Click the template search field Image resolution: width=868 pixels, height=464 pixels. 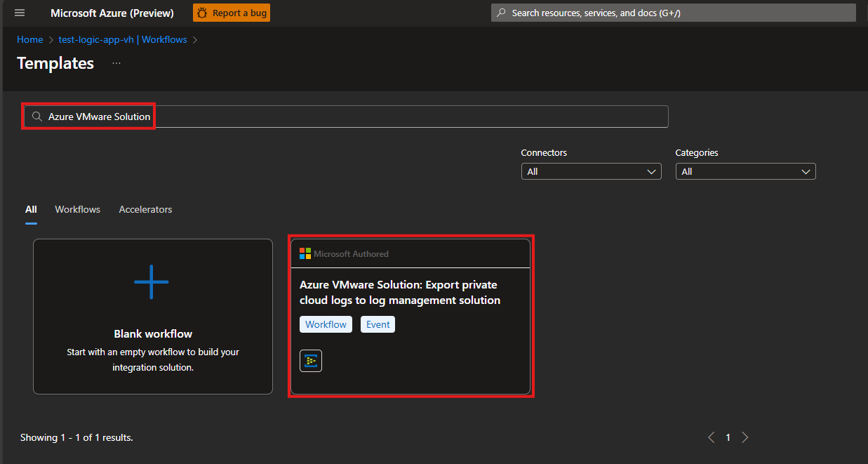click(351, 117)
